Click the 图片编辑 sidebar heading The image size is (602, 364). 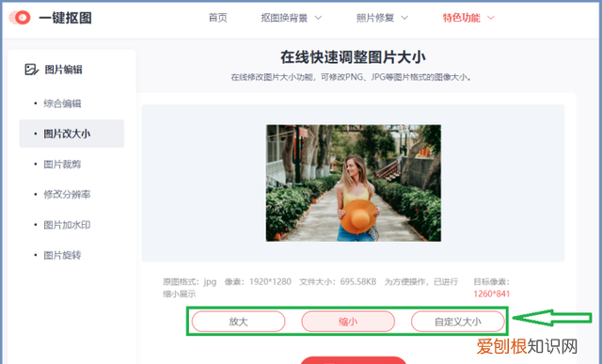[63, 70]
